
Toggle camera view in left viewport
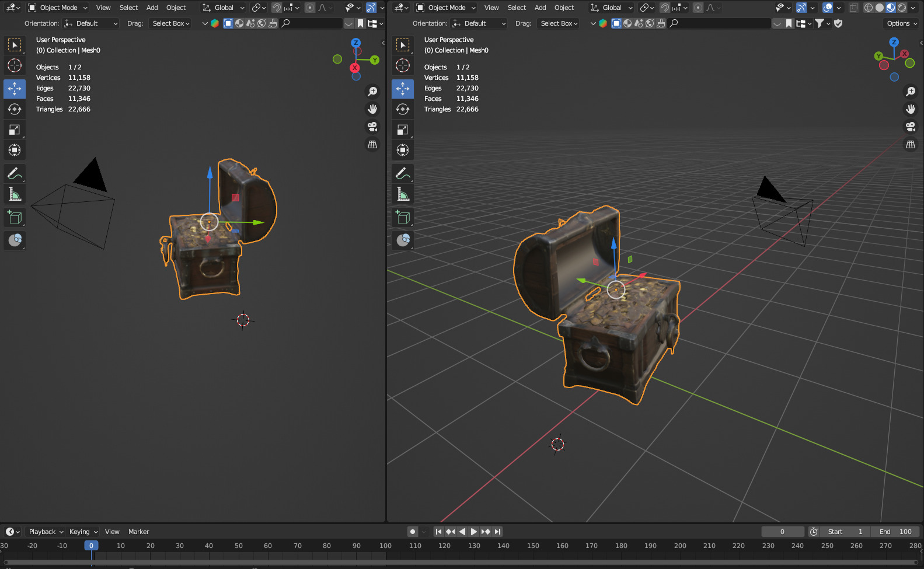click(372, 127)
